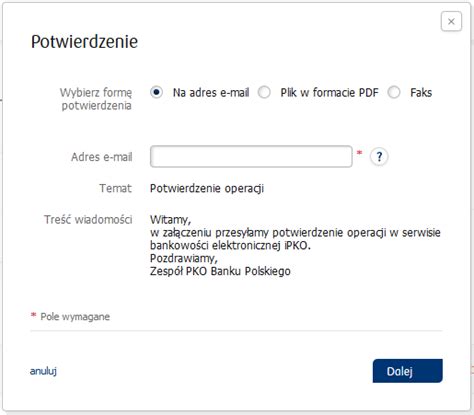Click the 'Treść wiadomości' label
Viewport: 474px width, 415px height.
point(88,219)
